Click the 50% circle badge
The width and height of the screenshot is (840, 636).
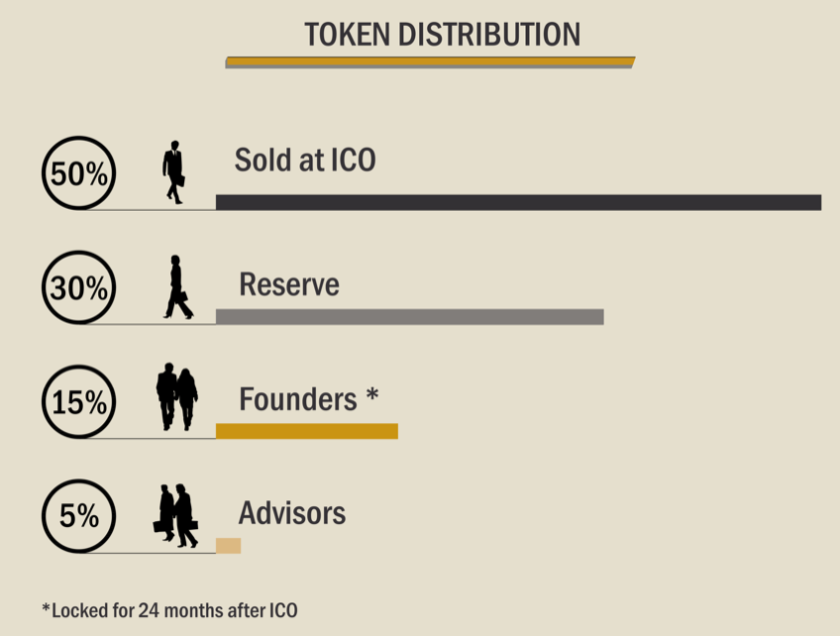tap(79, 173)
